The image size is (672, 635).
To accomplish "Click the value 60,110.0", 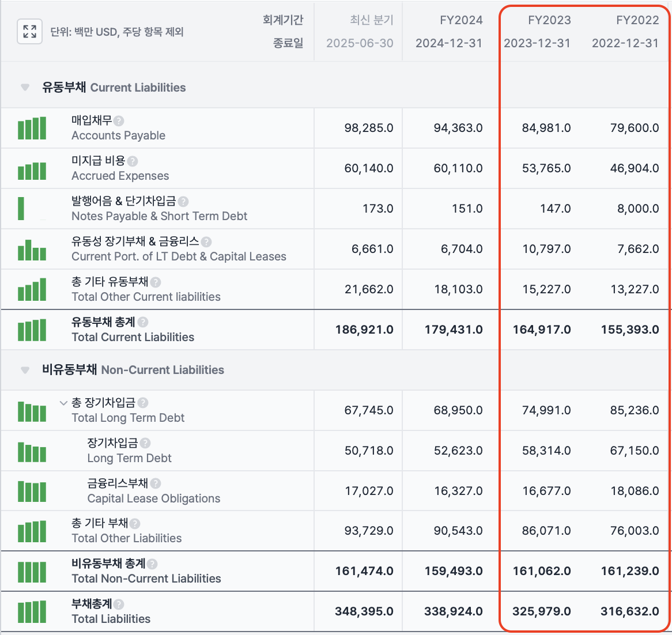I will click(458, 168).
